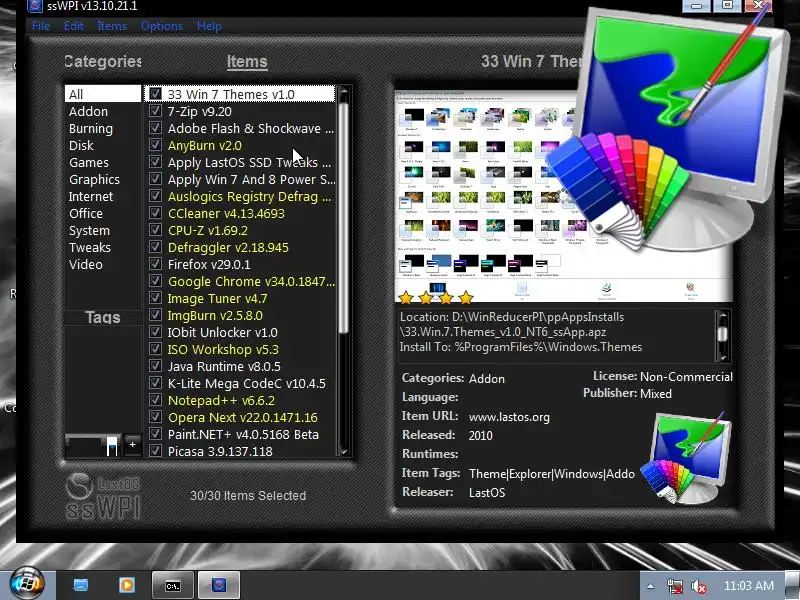Open Windows Explorer from taskbar
The image size is (800, 600).
tap(81, 585)
